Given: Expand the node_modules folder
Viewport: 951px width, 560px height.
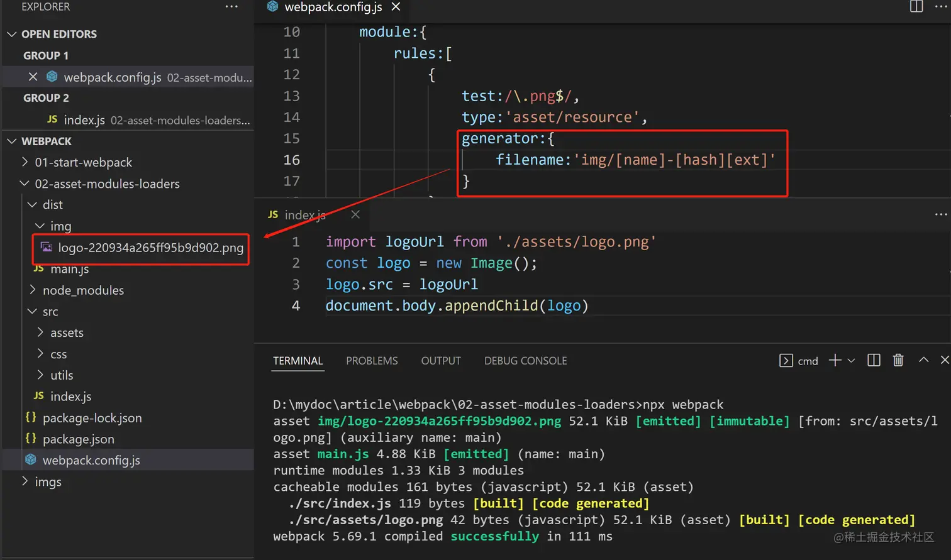Looking at the screenshot, I should pyautogui.click(x=33, y=290).
